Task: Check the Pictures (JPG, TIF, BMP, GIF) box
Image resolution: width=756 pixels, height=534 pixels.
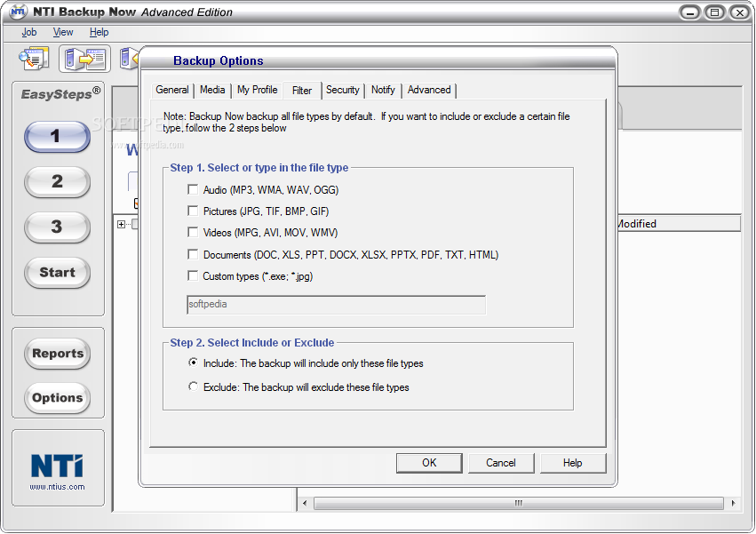Action: (x=193, y=211)
